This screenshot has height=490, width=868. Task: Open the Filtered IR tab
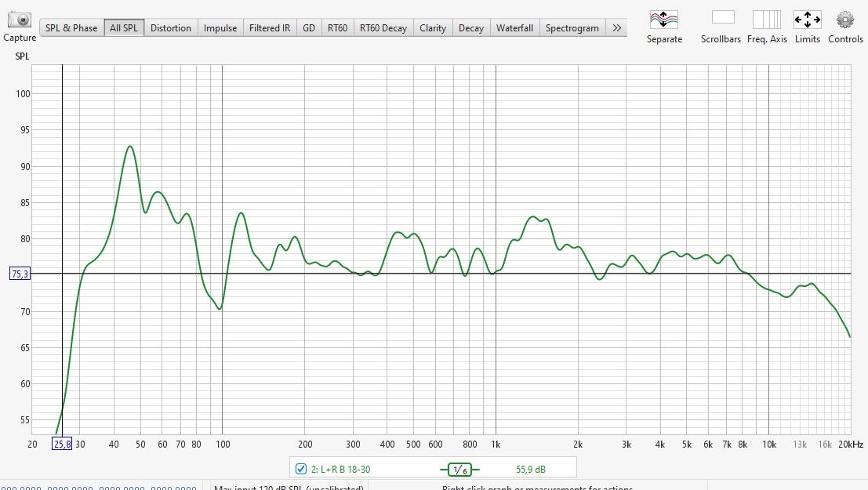[x=270, y=27]
